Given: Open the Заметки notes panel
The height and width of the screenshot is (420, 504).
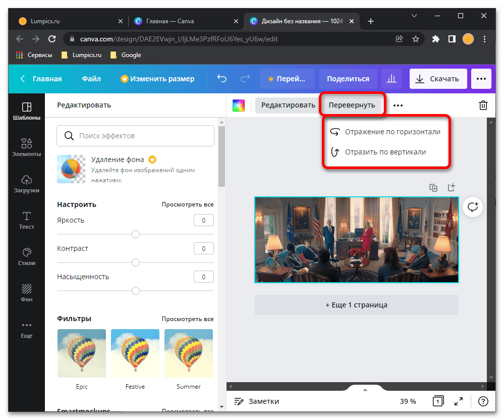Looking at the screenshot, I should point(256,401).
